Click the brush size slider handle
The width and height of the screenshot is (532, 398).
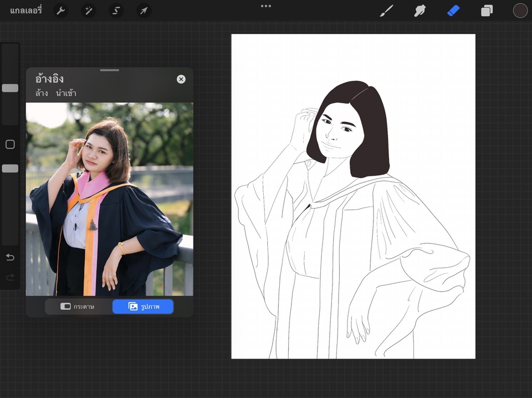pyautogui.click(x=10, y=88)
